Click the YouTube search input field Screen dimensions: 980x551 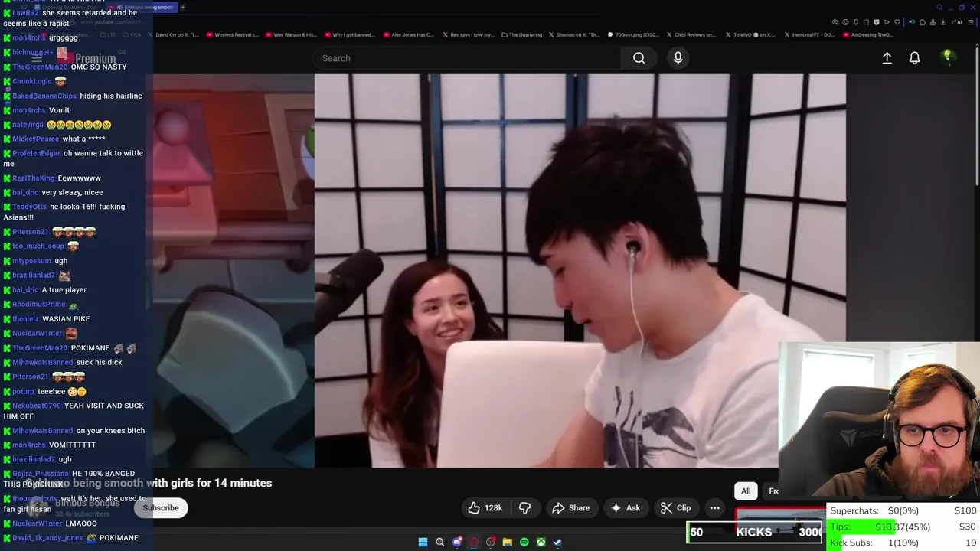[466, 58]
